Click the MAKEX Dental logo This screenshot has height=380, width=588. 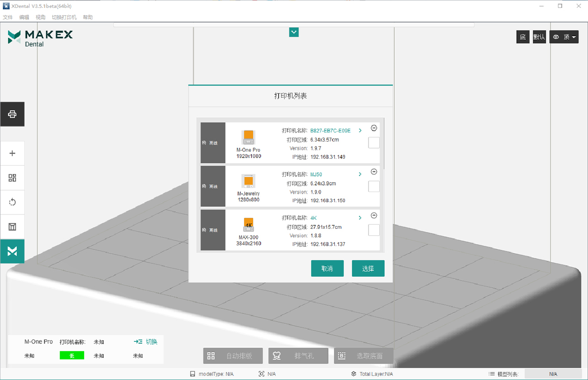(x=40, y=38)
